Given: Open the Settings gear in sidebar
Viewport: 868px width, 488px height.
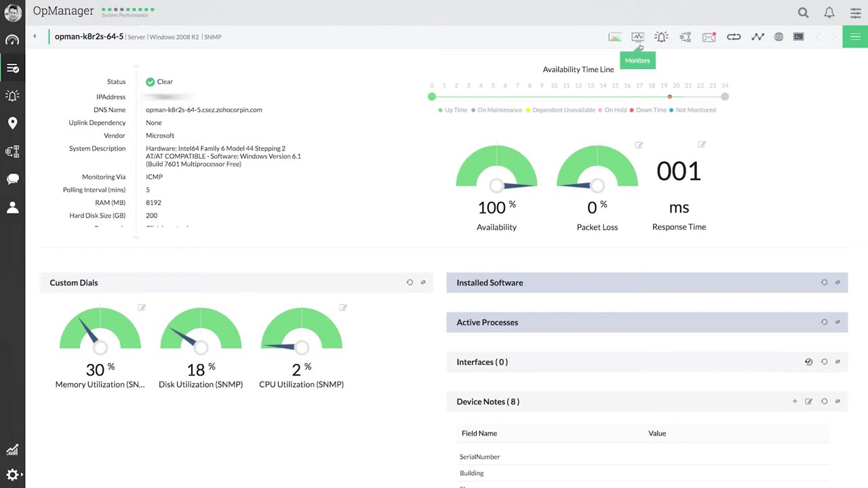Looking at the screenshot, I should pos(12,475).
